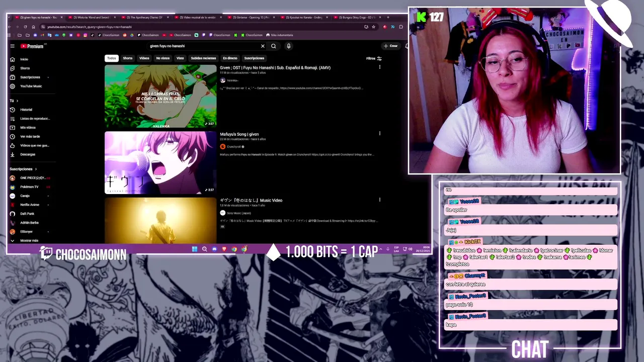Select the Shorts filter chip
644x362 pixels.
click(128, 58)
